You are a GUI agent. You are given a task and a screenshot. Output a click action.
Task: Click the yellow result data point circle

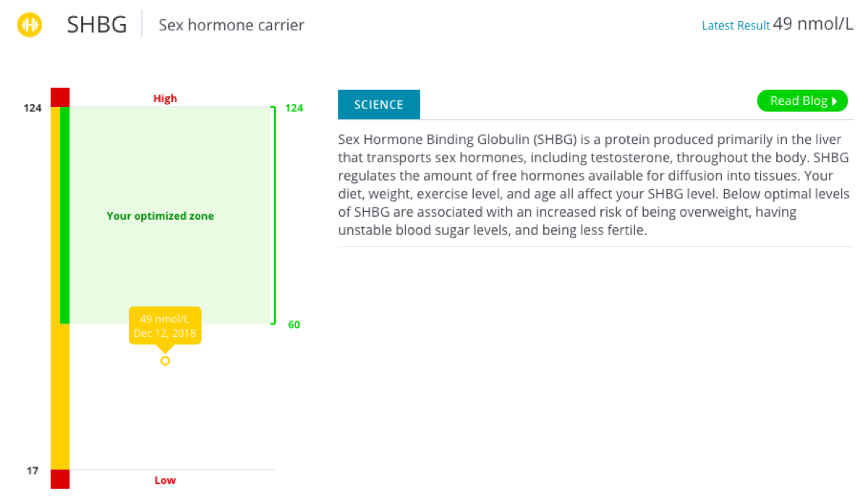tap(165, 361)
